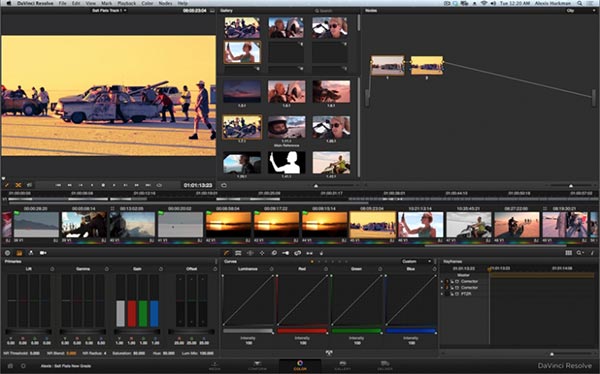The image size is (600, 374).
Task: Select the video camera palette icon
Action: [43, 253]
